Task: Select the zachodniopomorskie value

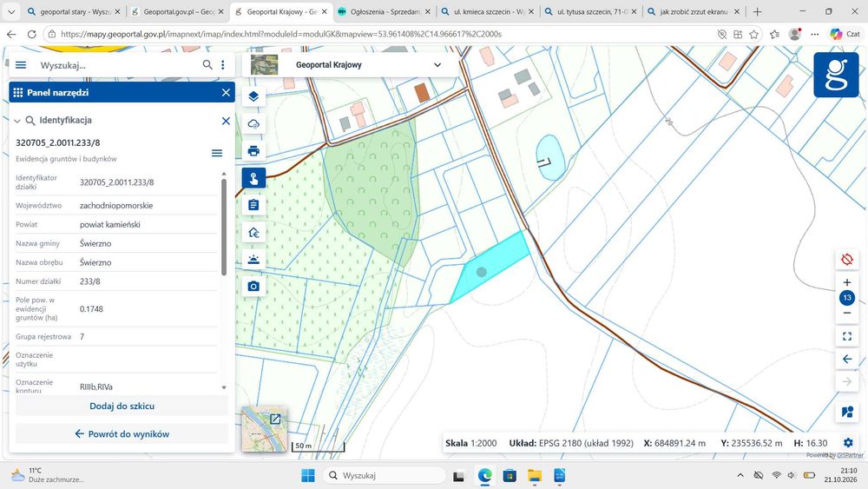Action: coord(115,206)
